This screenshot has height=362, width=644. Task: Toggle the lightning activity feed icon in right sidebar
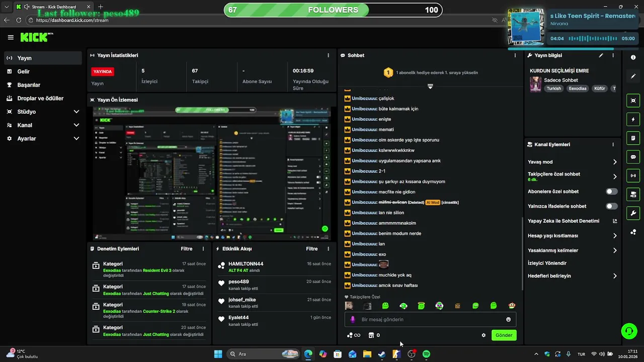point(633,119)
